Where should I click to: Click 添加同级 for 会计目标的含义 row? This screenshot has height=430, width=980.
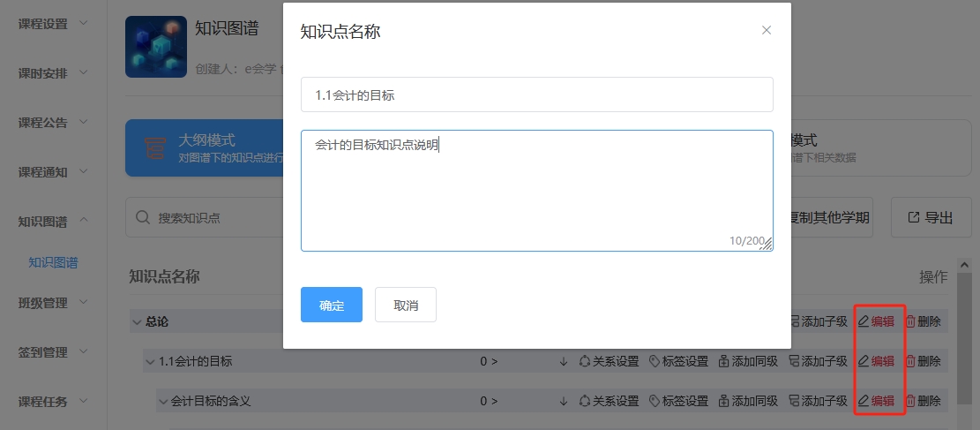[x=748, y=401]
